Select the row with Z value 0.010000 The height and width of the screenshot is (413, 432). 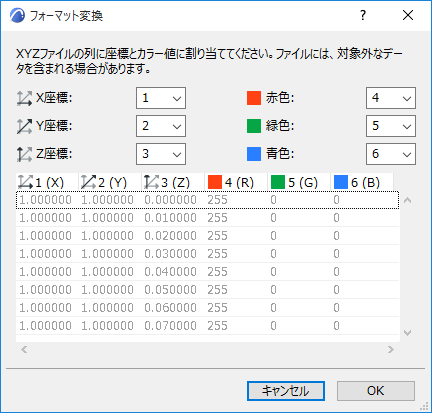pos(207,218)
